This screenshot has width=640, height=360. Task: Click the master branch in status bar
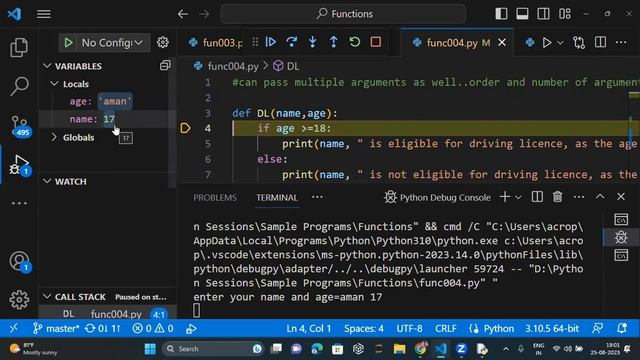[56, 329]
